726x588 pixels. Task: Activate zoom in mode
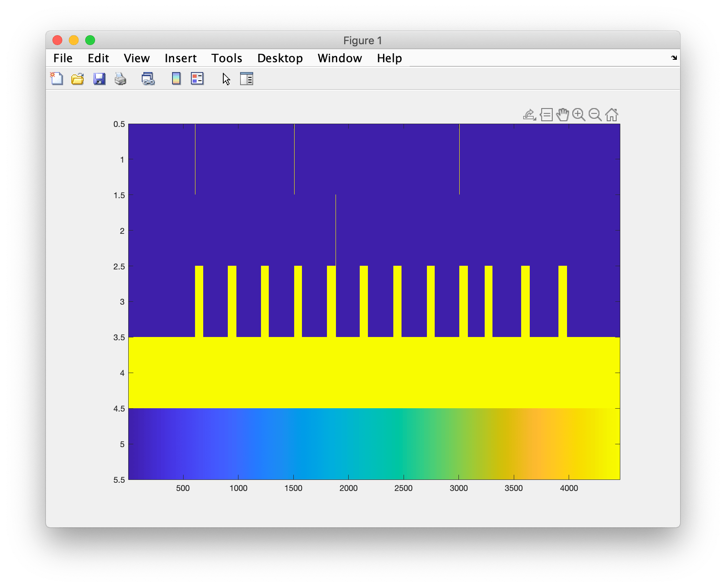[579, 115]
